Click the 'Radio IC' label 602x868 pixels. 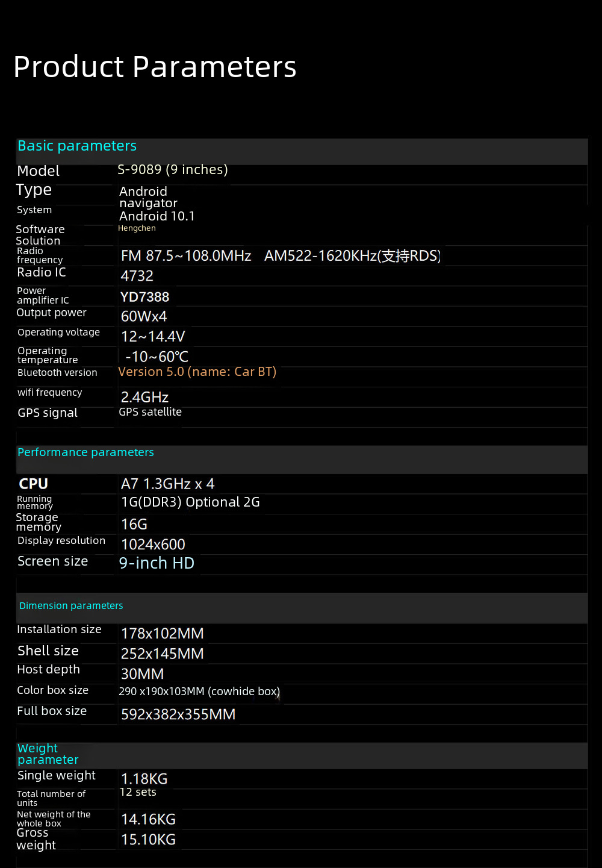point(42,272)
